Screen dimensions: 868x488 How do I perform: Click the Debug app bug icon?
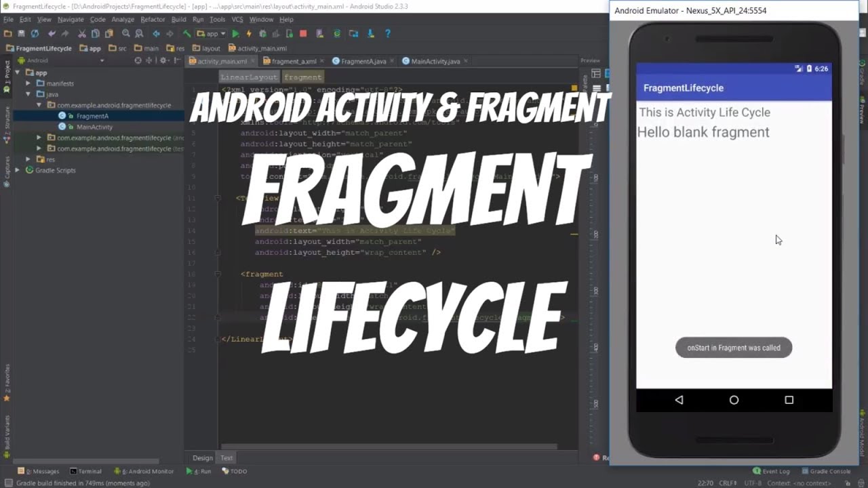point(262,33)
